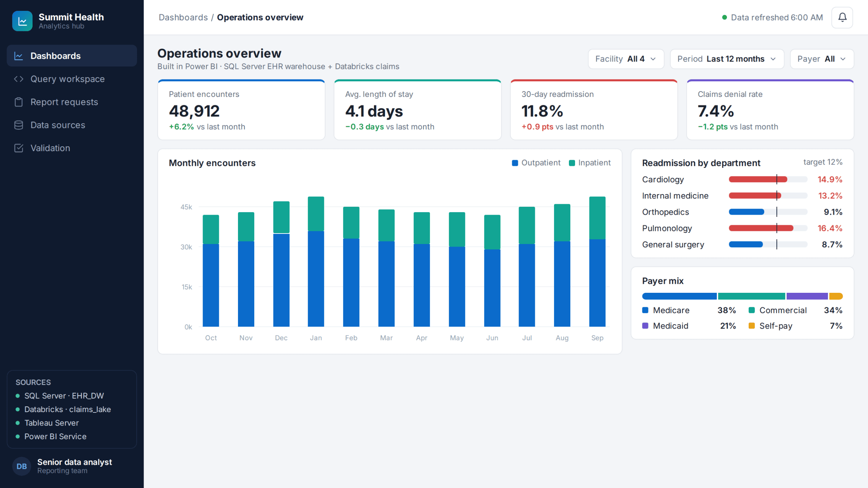This screenshot has height=488, width=868.
Task: Click the Query workspace code icon
Action: coord(18,79)
